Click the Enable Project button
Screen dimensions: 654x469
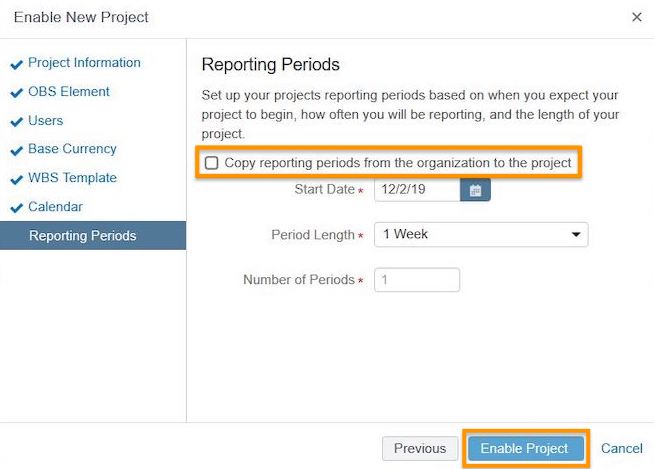coord(525,449)
